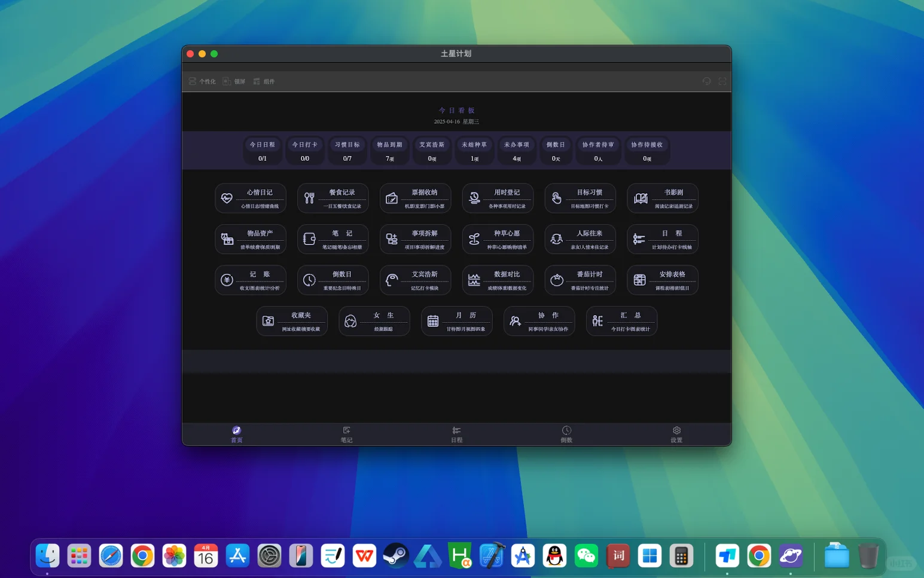Open 笔 记 notebook icon module tile

(x=333, y=239)
